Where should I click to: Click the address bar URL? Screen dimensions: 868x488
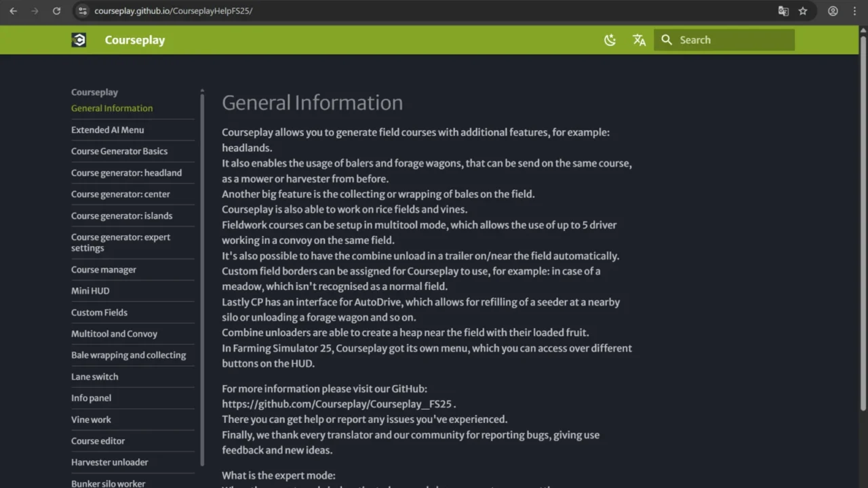click(174, 11)
